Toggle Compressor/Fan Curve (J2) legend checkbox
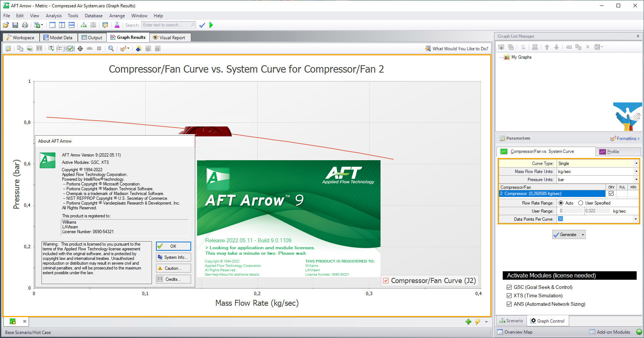Viewport: 644px width, 338px height. tap(386, 281)
